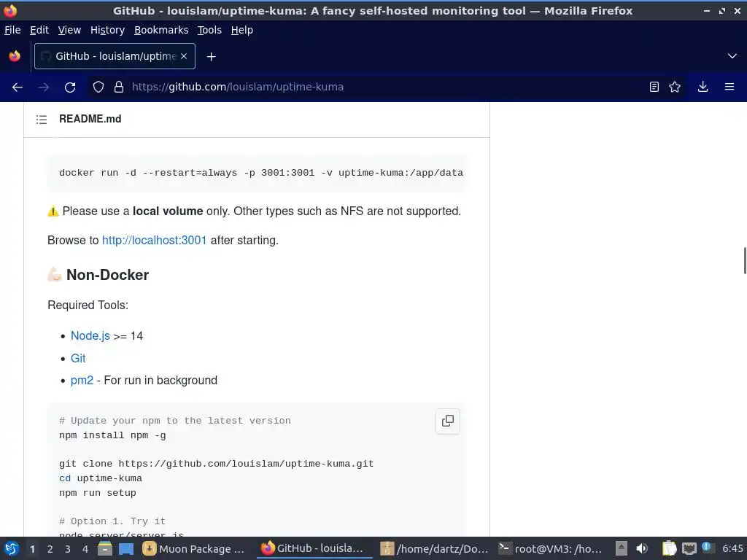
Task: Switch to /home/dartz archive window
Action: tap(435, 549)
